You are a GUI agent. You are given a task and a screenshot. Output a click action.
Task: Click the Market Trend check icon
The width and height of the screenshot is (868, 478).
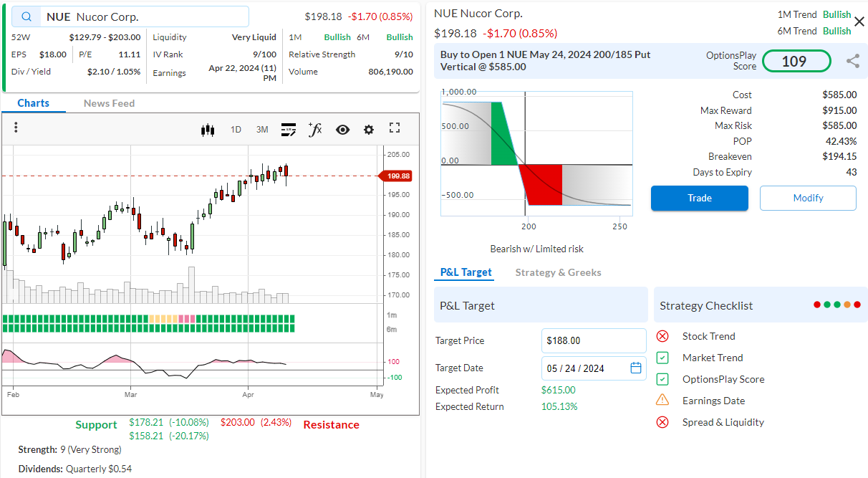pos(662,358)
